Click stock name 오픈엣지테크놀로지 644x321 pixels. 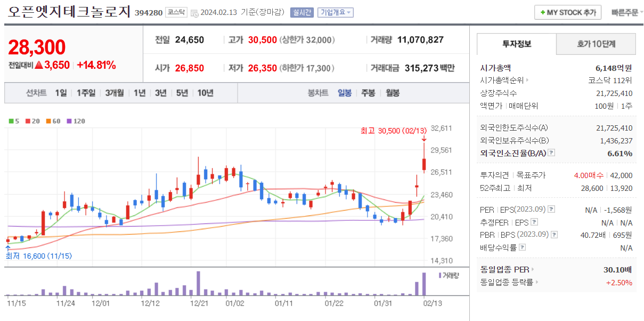[69, 12]
